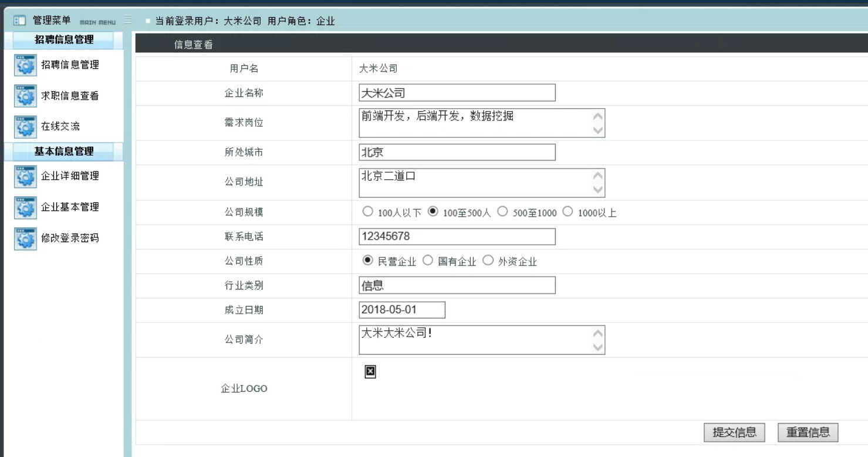Viewport: 868px width, 457px height.
Task: Click the 用户名 value 大米公司 text
Action: [379, 69]
